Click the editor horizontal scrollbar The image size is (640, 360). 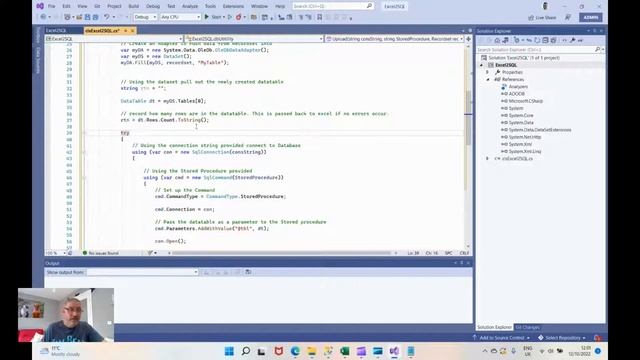click(x=281, y=253)
